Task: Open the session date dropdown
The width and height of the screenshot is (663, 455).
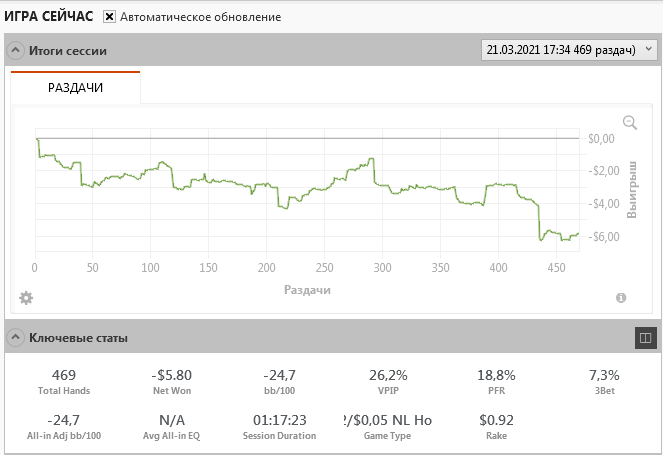Action: coord(568,49)
